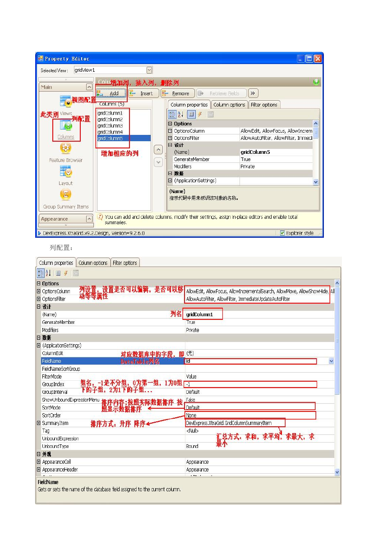The image size is (392, 554).
Task: Click Properties icon in lower property grid toolbar
Action: (58, 273)
